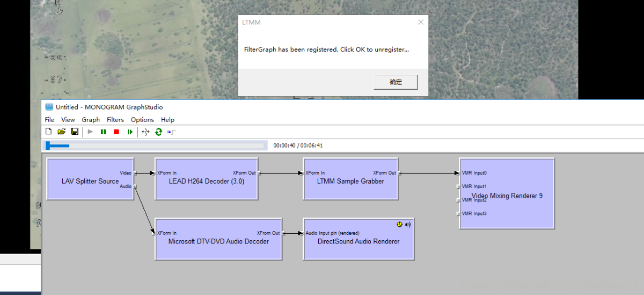Open the Graph menu
The image size is (644, 295).
pyautogui.click(x=91, y=120)
